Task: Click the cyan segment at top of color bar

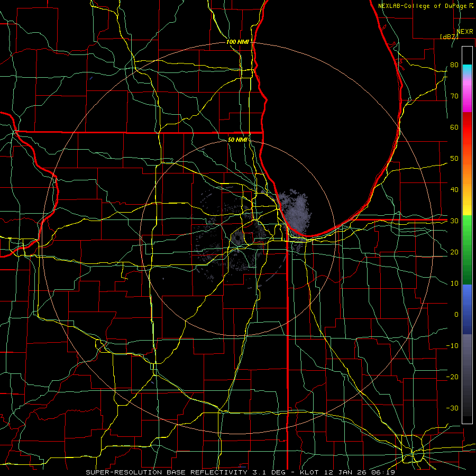Action: 467,69
